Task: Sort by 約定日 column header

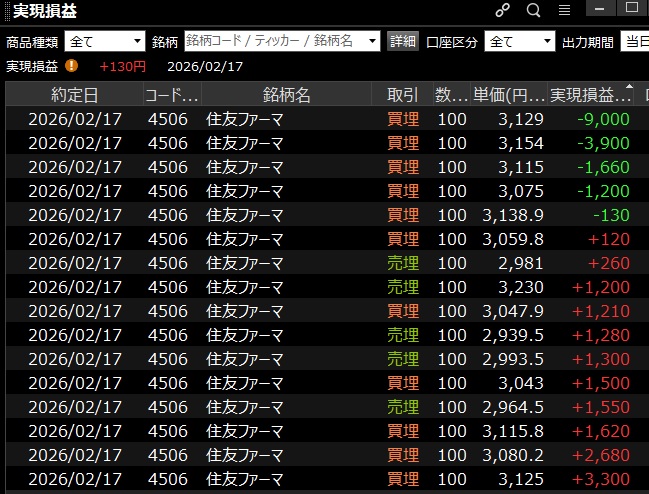Action: pos(75,95)
